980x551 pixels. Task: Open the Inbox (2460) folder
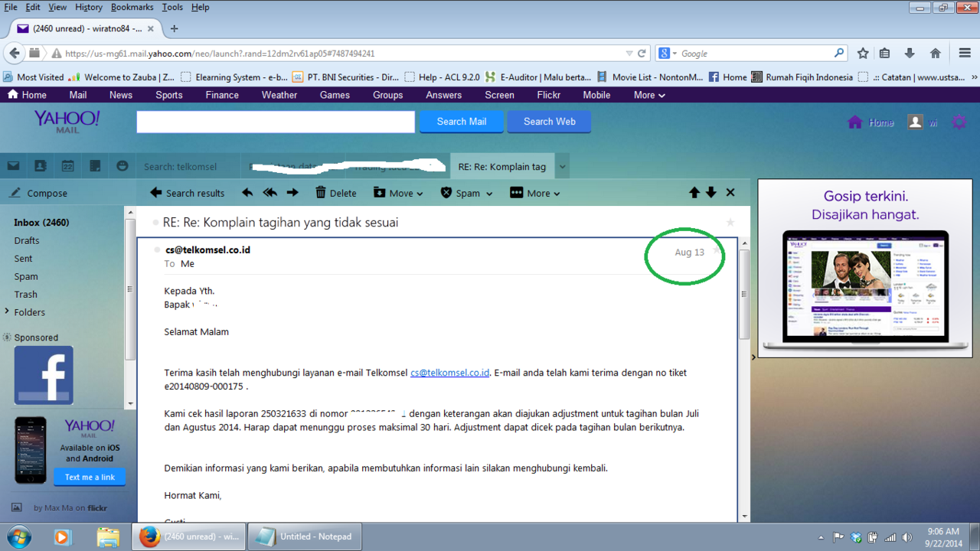[41, 222]
